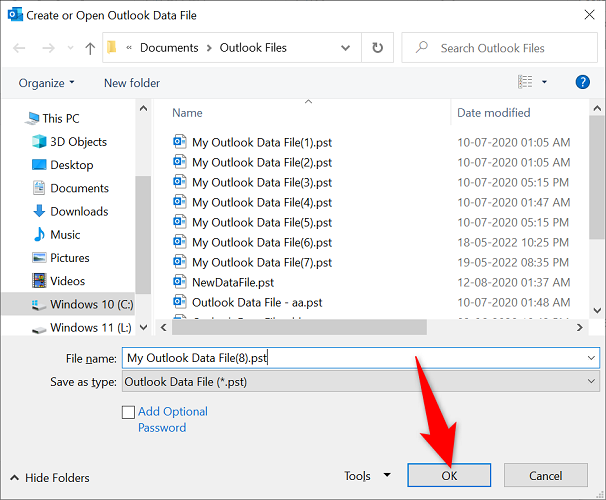Expand the address bar path dropdown
This screenshot has width=606, height=500.
click(x=345, y=48)
